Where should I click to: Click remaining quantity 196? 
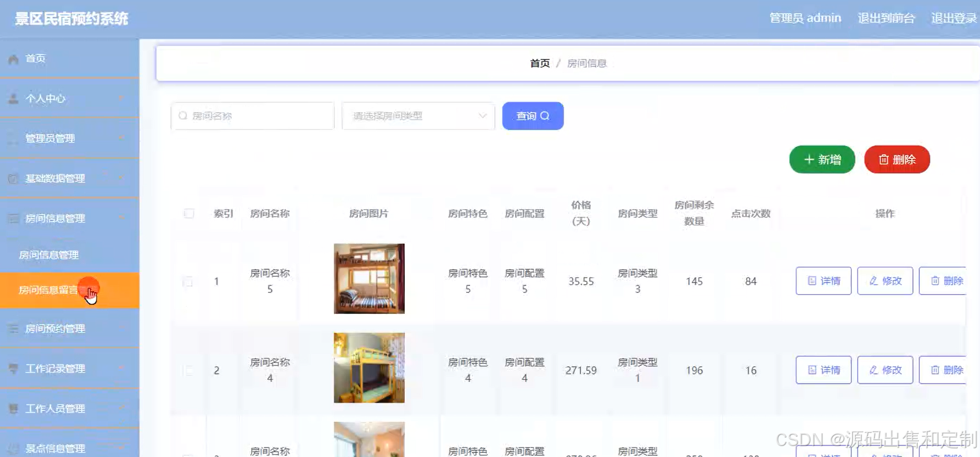tap(694, 370)
